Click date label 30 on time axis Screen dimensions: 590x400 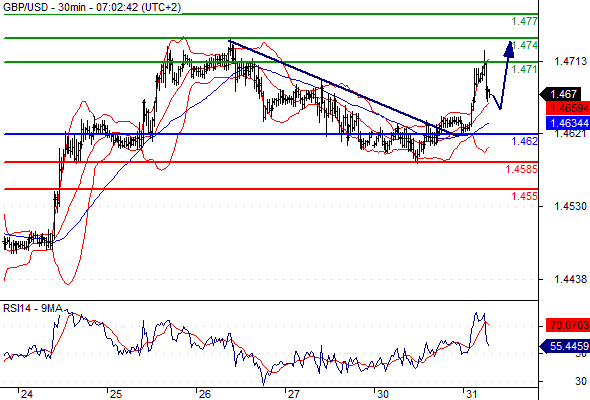click(383, 394)
